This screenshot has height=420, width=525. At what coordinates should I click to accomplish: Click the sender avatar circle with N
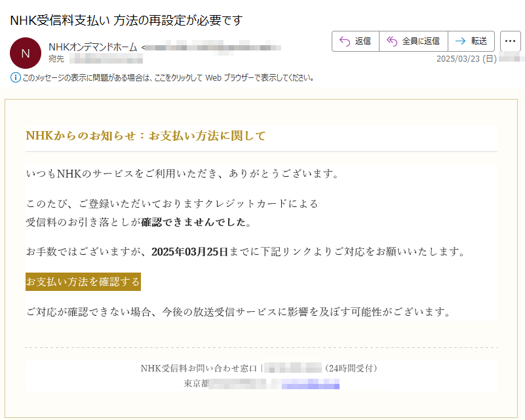click(26, 53)
